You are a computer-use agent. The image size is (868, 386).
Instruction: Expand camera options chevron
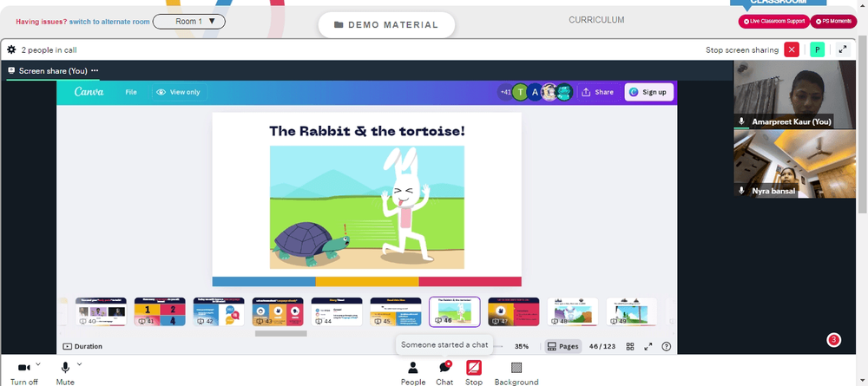(x=38, y=363)
